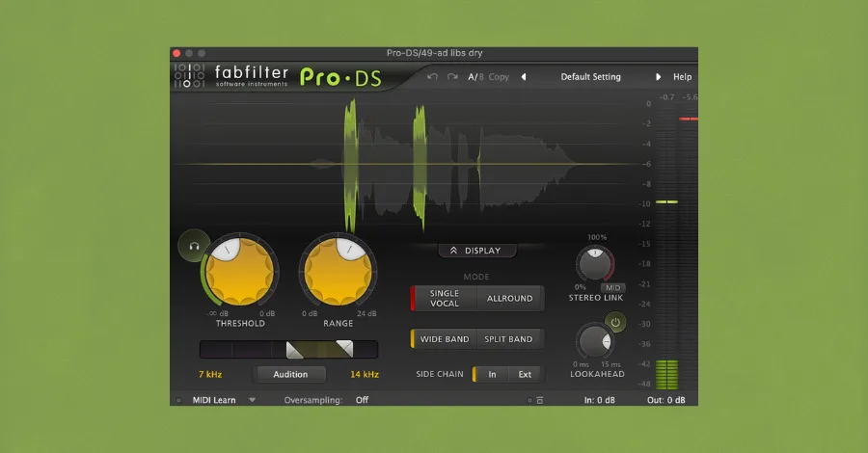Toggle the A/B comparison button
The height and width of the screenshot is (453, 868).
pyautogui.click(x=475, y=77)
